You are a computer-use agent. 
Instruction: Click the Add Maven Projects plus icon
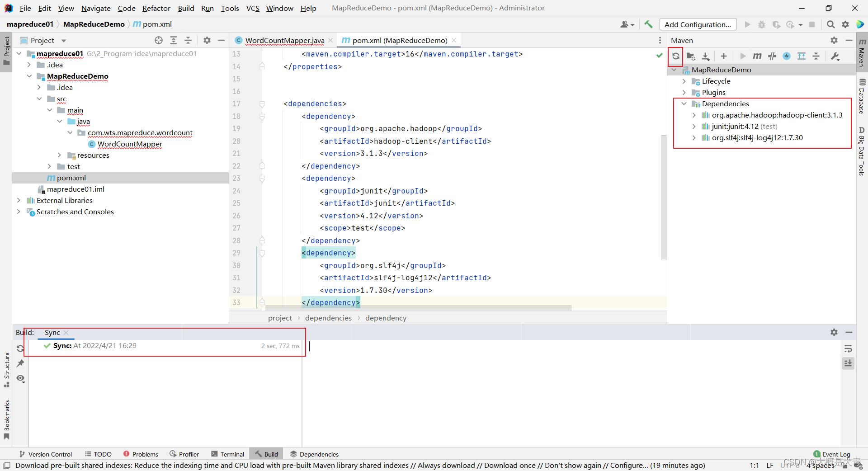pyautogui.click(x=724, y=56)
